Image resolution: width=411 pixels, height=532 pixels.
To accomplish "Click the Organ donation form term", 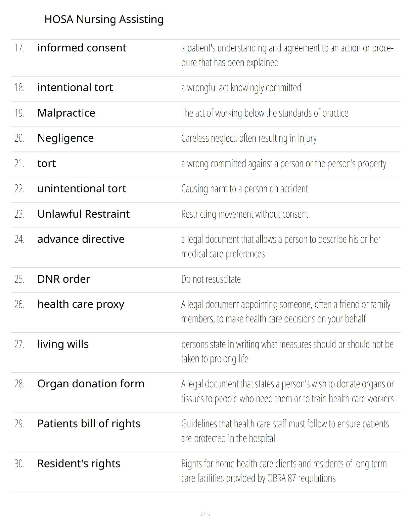I will (x=91, y=384).
